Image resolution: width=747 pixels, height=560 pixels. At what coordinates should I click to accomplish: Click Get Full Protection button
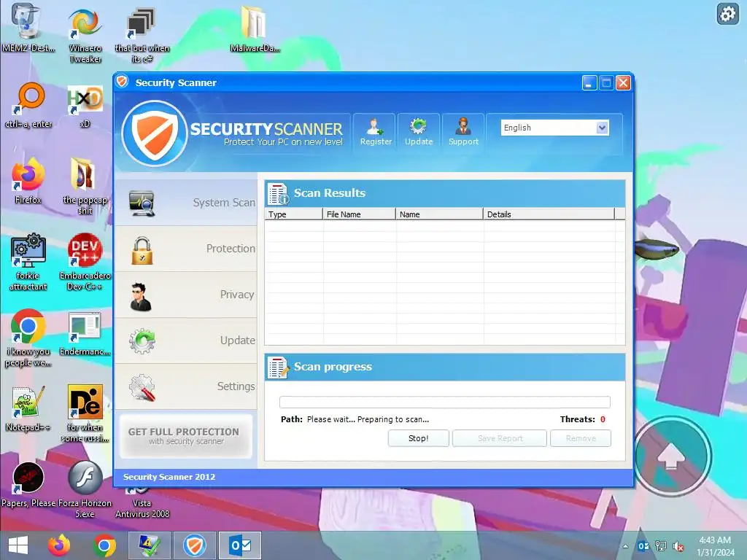tap(186, 436)
